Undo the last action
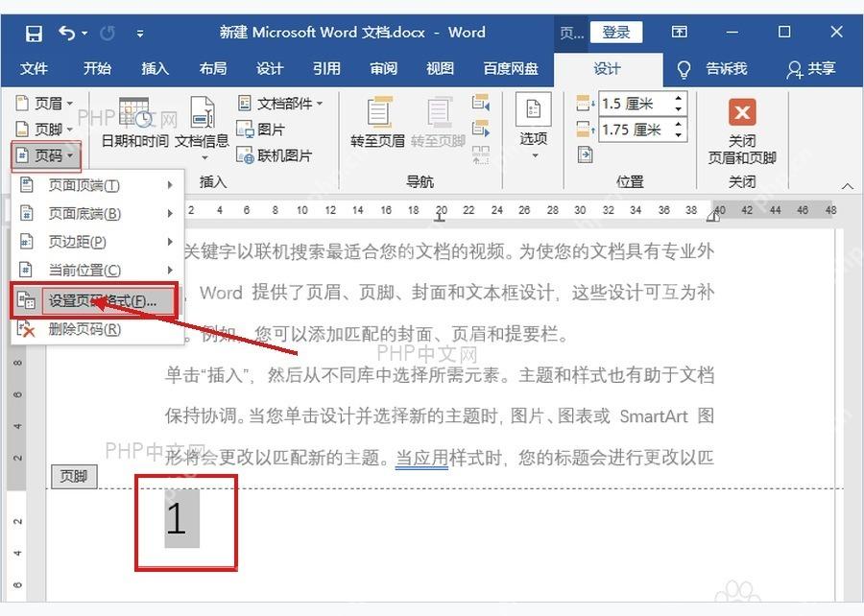864x616 pixels. (66, 33)
